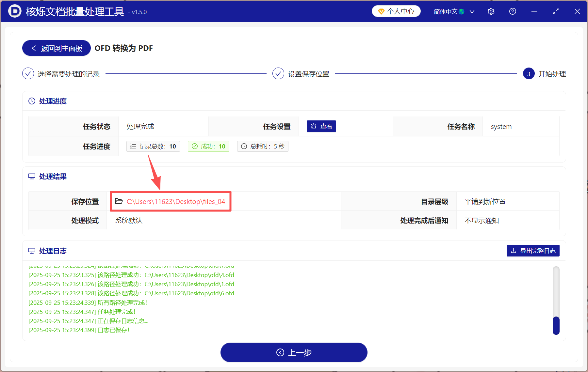Viewport: 588px width, 372px height.
Task: Click the app logo in the title bar
Action: point(14,11)
